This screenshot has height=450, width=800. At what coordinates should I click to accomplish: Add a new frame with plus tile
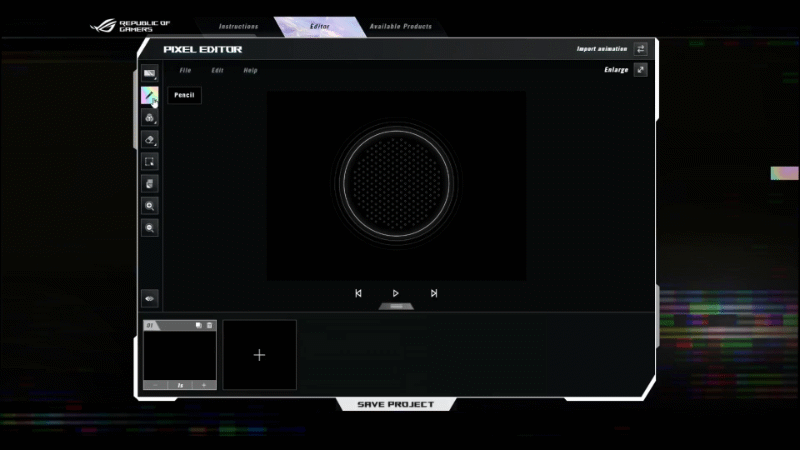[259, 355]
